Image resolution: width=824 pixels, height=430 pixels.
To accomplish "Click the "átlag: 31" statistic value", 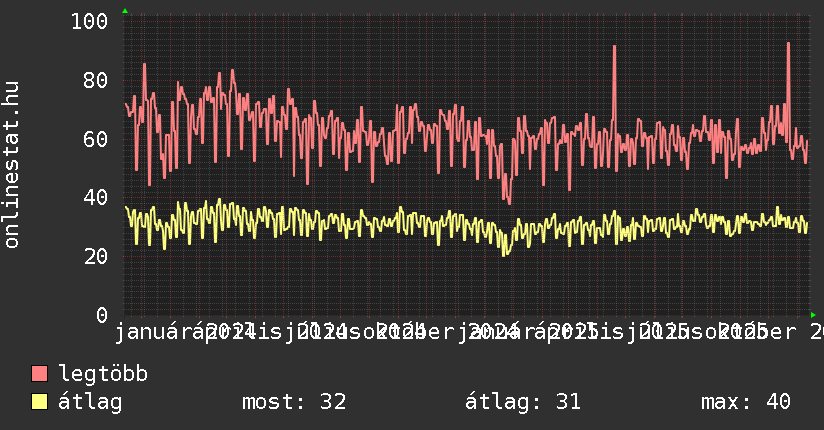I will [523, 402].
